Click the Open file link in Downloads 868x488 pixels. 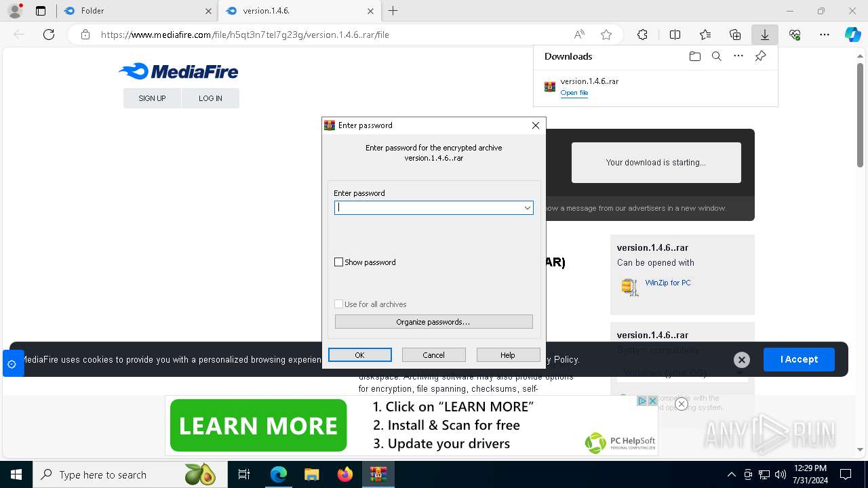click(574, 93)
